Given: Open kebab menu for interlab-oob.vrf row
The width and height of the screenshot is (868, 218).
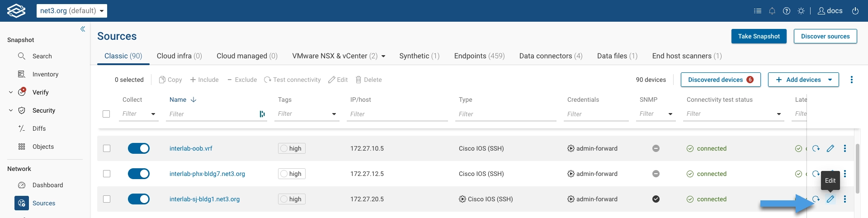Looking at the screenshot, I should (845, 148).
